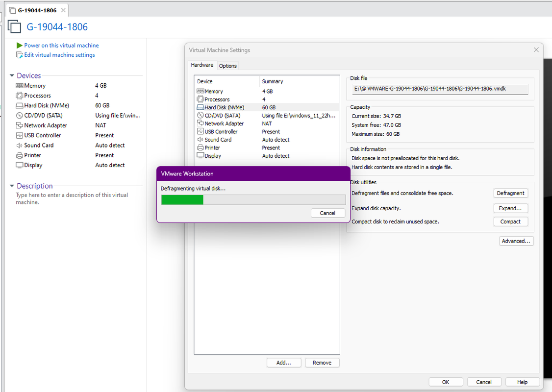Click the Defragment button
The image size is (552, 392).
tap(510, 193)
